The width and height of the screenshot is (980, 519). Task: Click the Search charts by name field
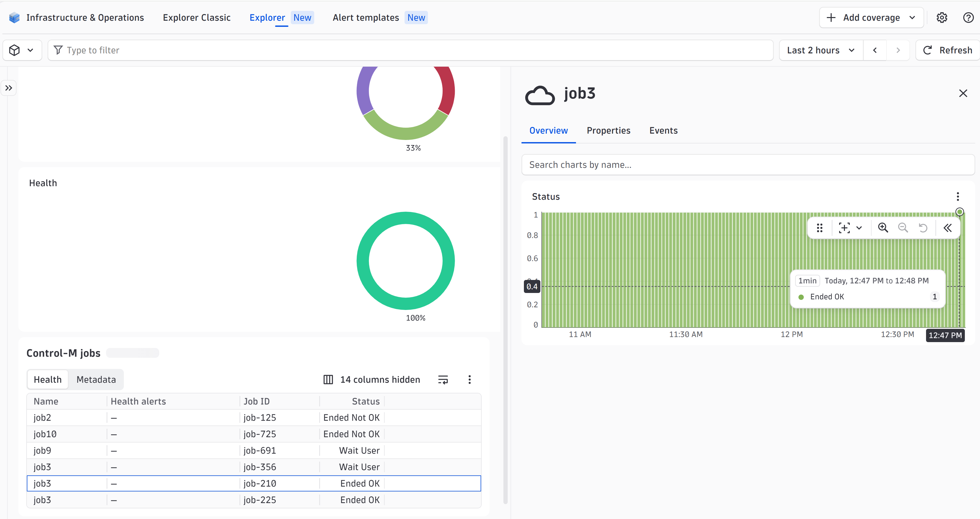[747, 165]
